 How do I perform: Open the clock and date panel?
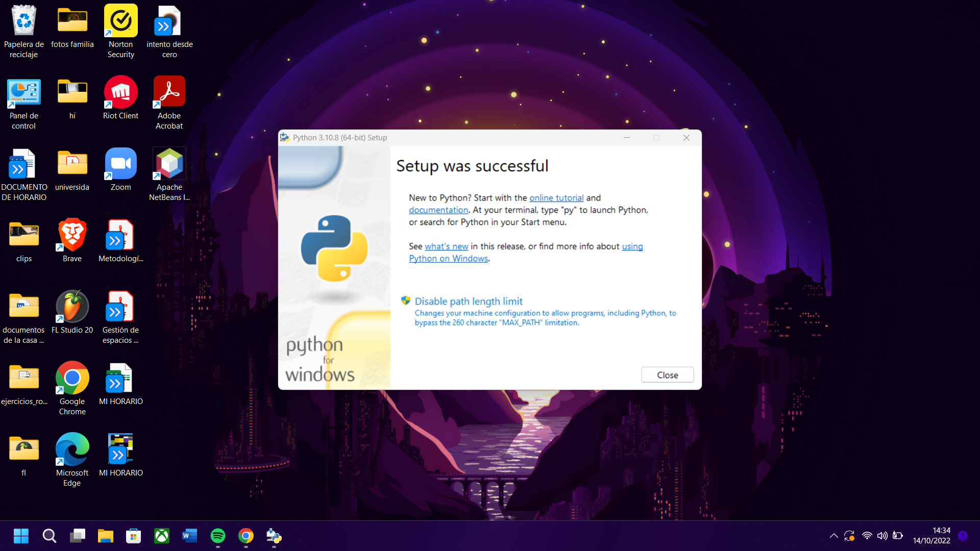(x=931, y=536)
